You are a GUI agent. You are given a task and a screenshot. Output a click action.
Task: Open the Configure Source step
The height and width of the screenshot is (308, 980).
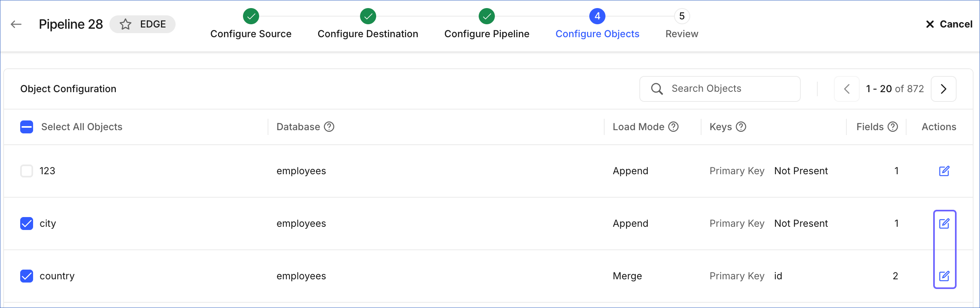pos(251,34)
